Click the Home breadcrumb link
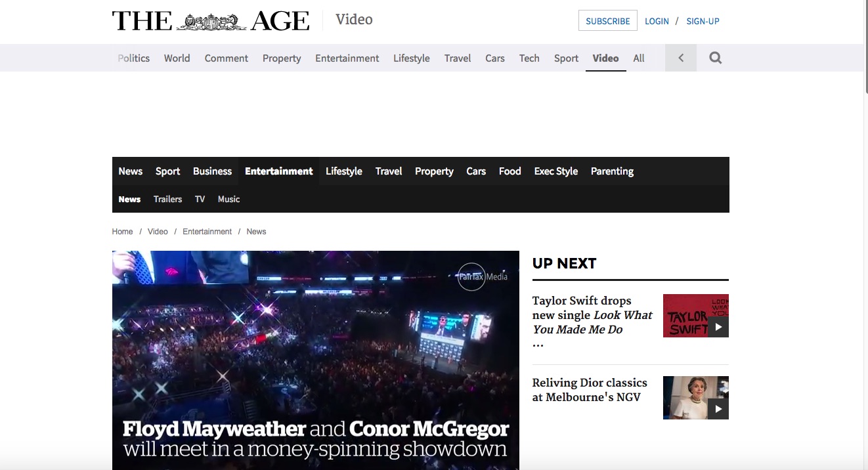This screenshot has height=470, width=868. click(x=122, y=232)
